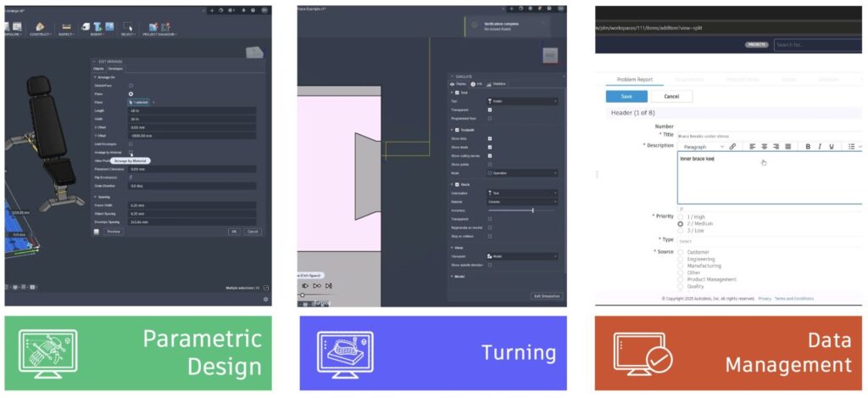Insert a link in the description editor
This screenshot has height=398, width=868.
point(732,146)
